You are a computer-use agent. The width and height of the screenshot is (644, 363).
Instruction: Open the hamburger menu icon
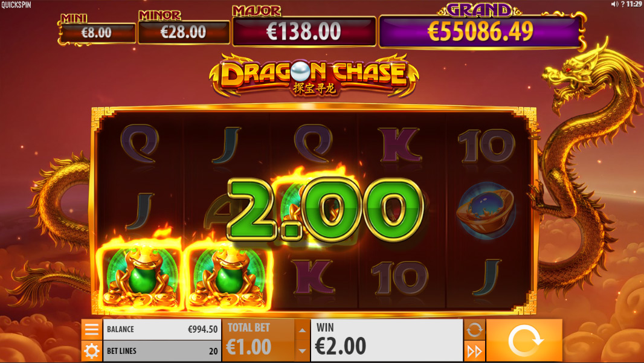(x=92, y=329)
